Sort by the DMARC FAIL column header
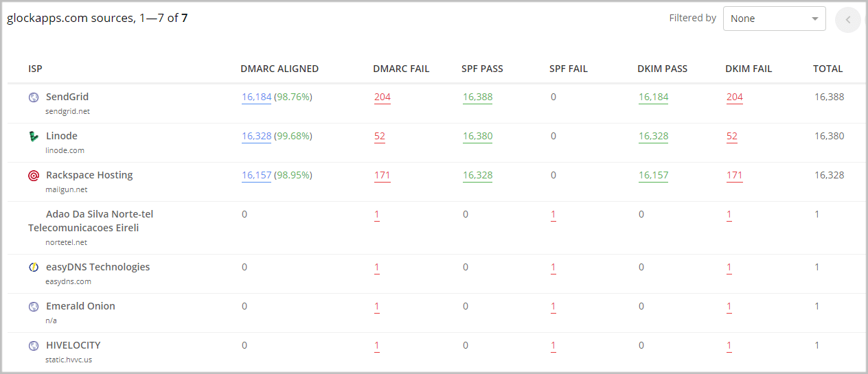 (401, 69)
